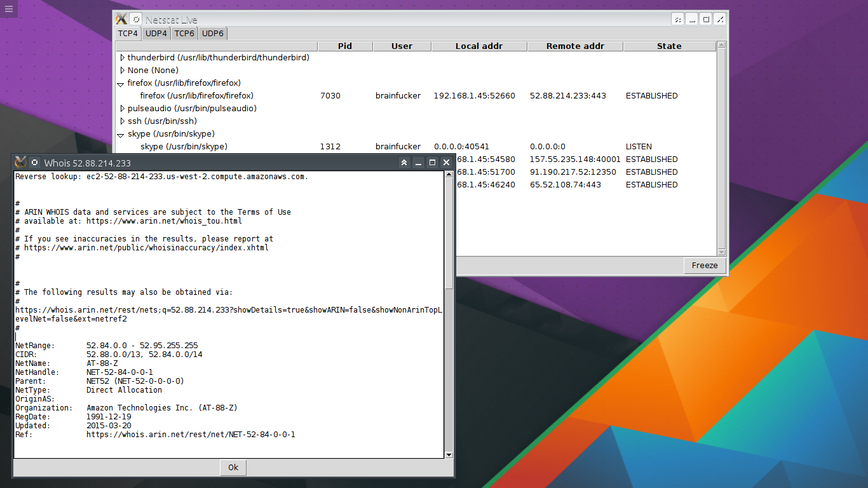Collapse the firefox process group

(x=121, y=83)
